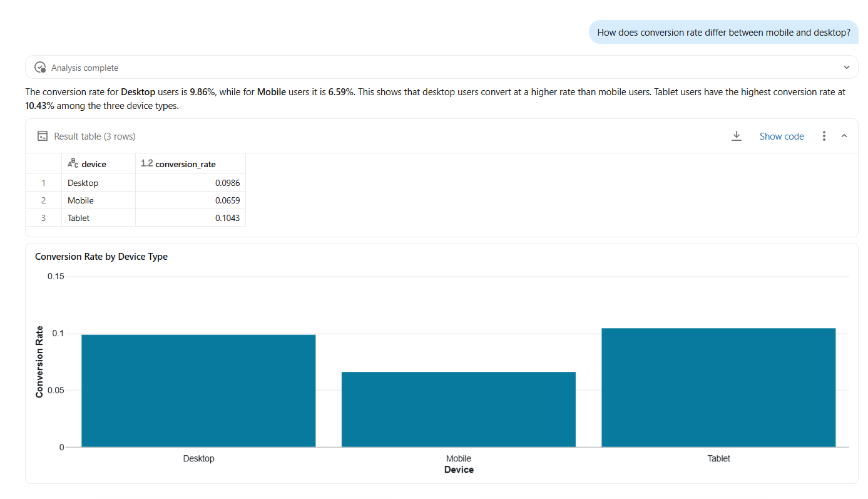This screenshot has width=868, height=499.
Task: Select the Mobile cell in the table
Action: [x=98, y=200]
